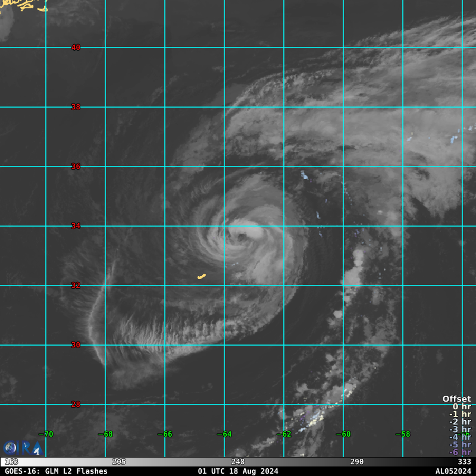476x476 pixels.
Task: Click the -6 hr offset legend entry
Action: click(460, 452)
